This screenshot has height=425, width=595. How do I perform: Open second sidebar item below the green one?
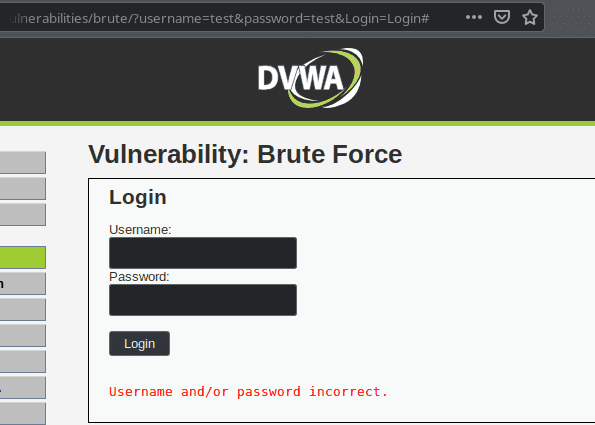[x=23, y=310]
